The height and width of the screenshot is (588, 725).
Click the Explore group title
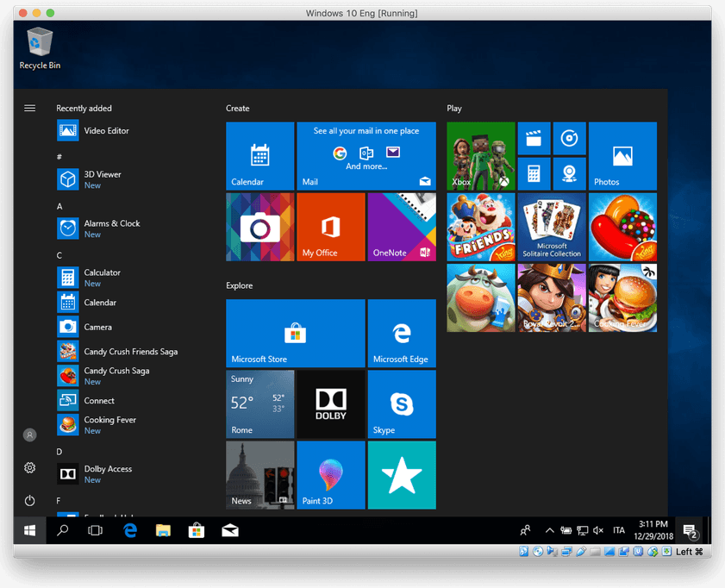click(x=239, y=285)
